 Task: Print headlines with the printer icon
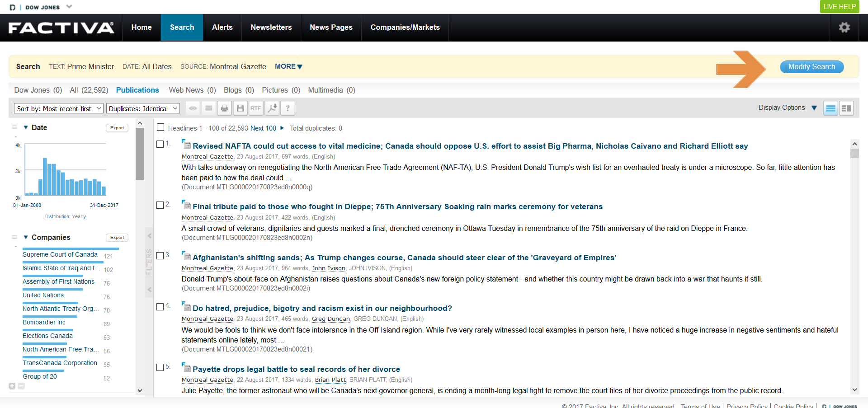click(224, 108)
